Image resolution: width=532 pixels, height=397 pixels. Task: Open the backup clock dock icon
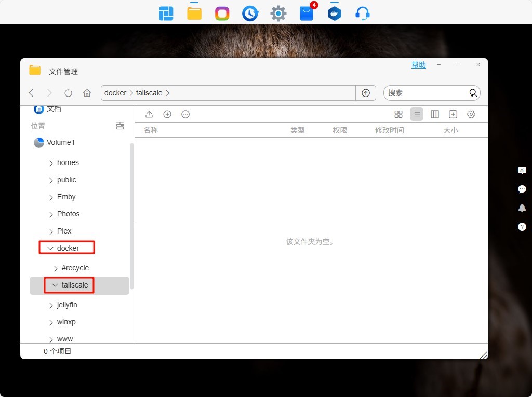[250, 13]
